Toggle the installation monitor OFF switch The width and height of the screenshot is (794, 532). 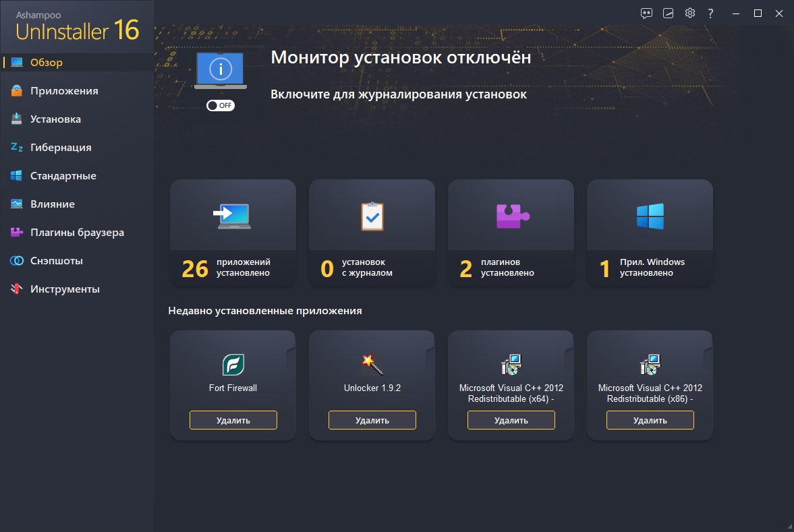coord(221,106)
